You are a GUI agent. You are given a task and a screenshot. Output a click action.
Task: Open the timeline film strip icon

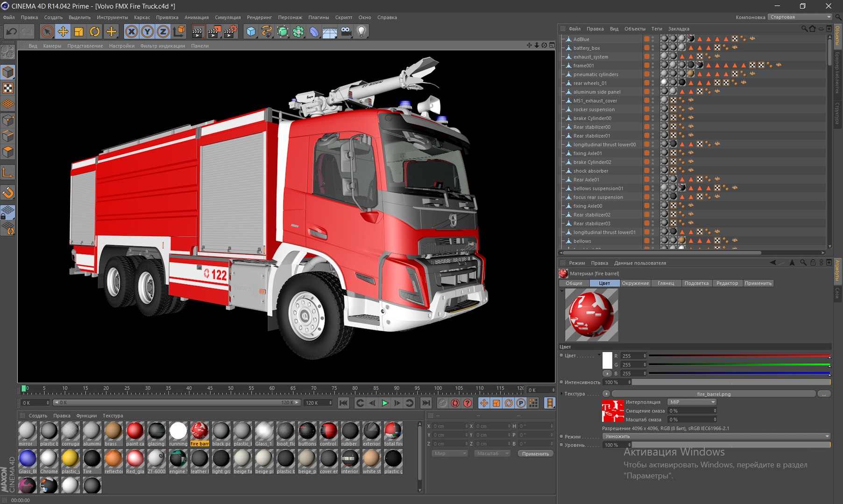click(550, 403)
